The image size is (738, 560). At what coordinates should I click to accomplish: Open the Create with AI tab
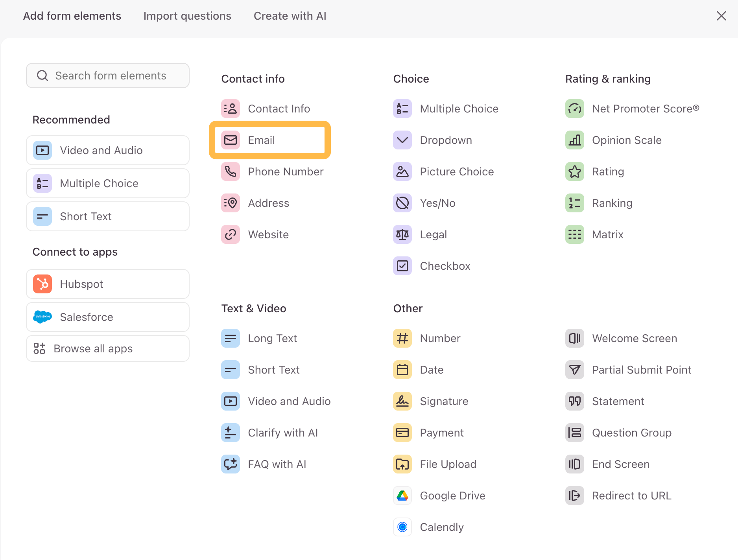290,16
